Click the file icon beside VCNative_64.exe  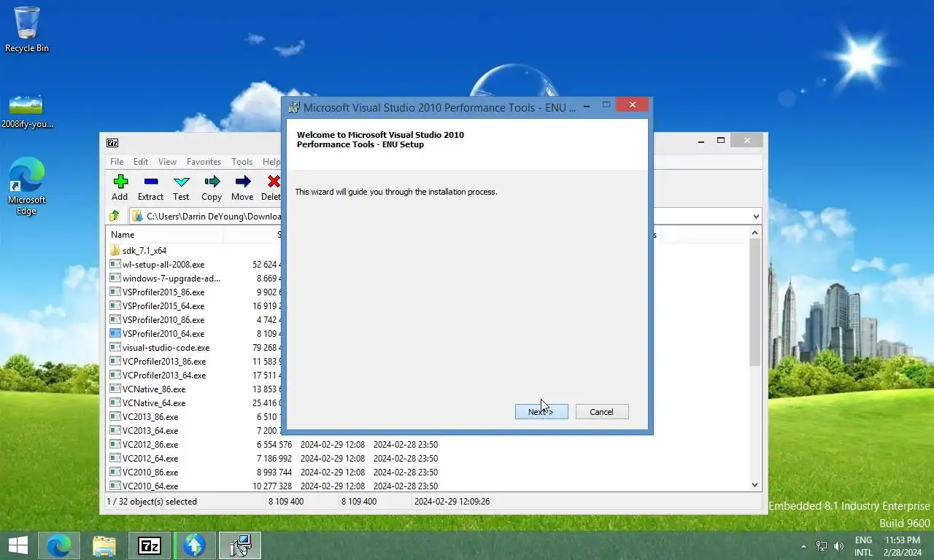pos(115,403)
